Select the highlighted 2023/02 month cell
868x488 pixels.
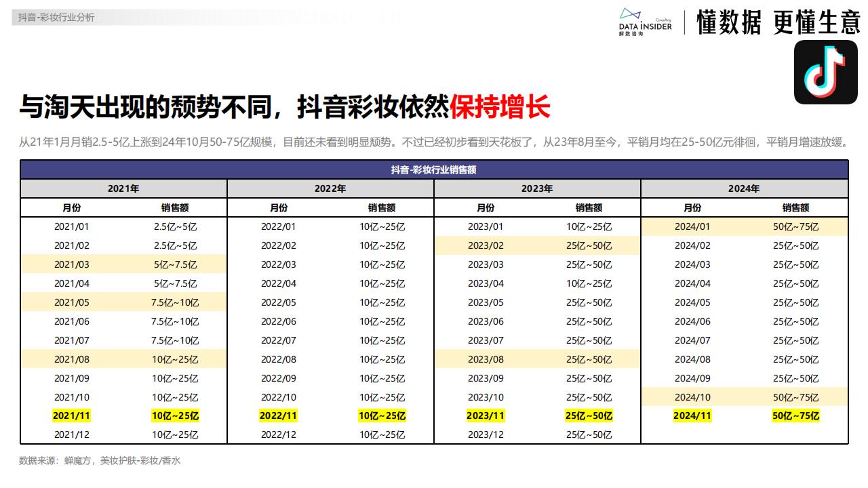click(486, 245)
